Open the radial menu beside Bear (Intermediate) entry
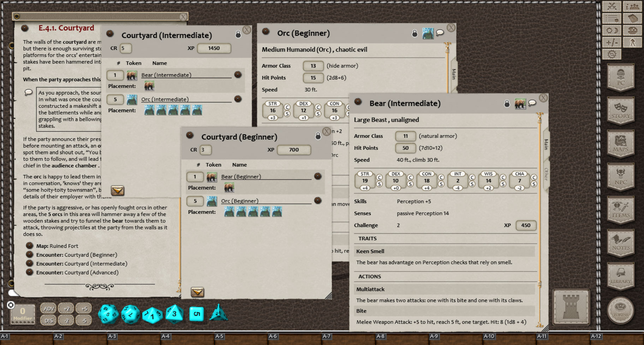Viewport: 644px width, 345px height. pos(238,75)
